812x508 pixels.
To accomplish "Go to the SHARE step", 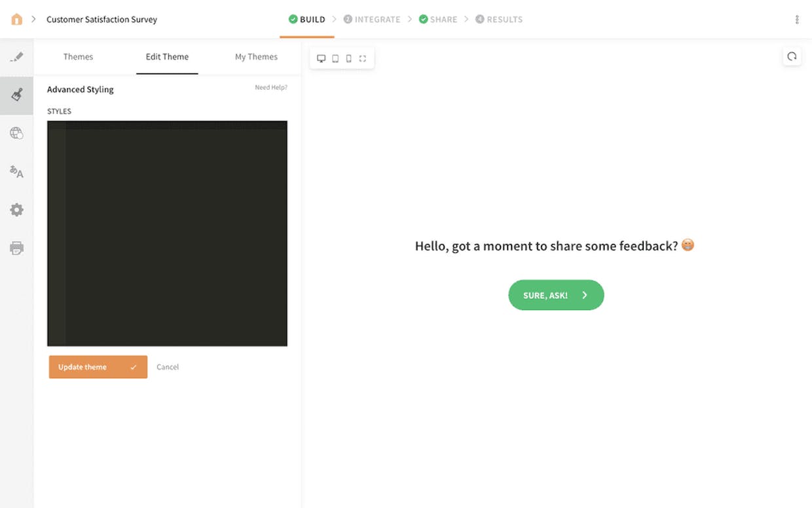I will click(x=438, y=20).
